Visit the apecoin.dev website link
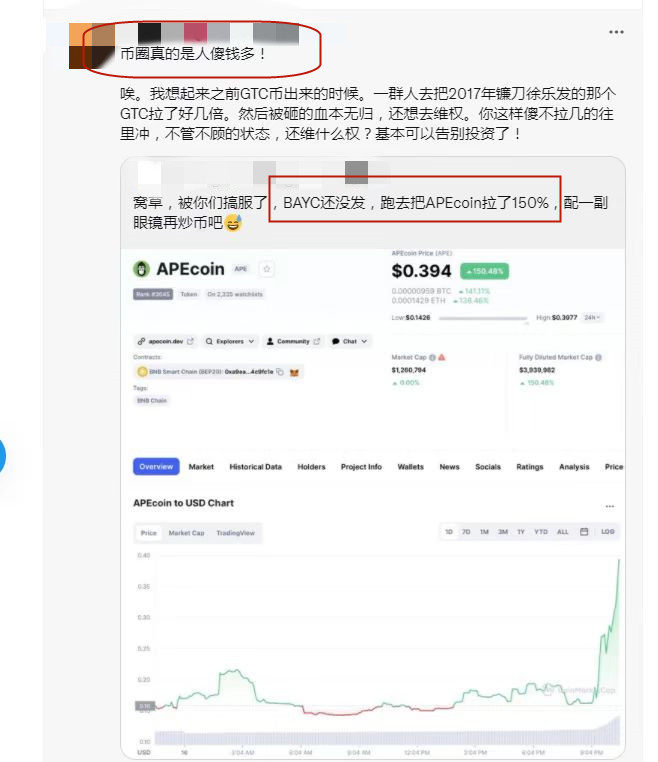The image size is (658, 762). 165,342
